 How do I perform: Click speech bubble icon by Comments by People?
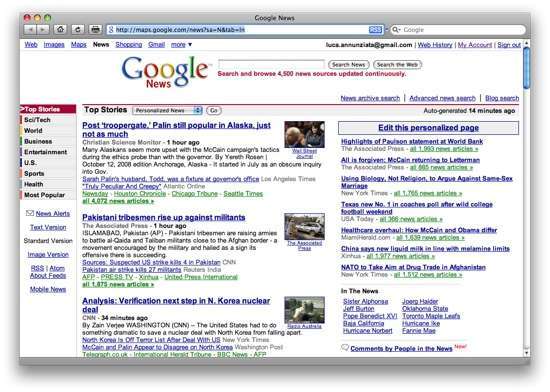(345, 348)
